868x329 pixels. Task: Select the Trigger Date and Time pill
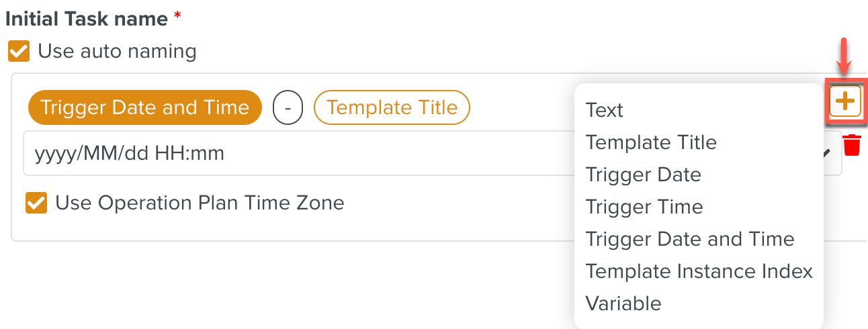click(x=144, y=108)
